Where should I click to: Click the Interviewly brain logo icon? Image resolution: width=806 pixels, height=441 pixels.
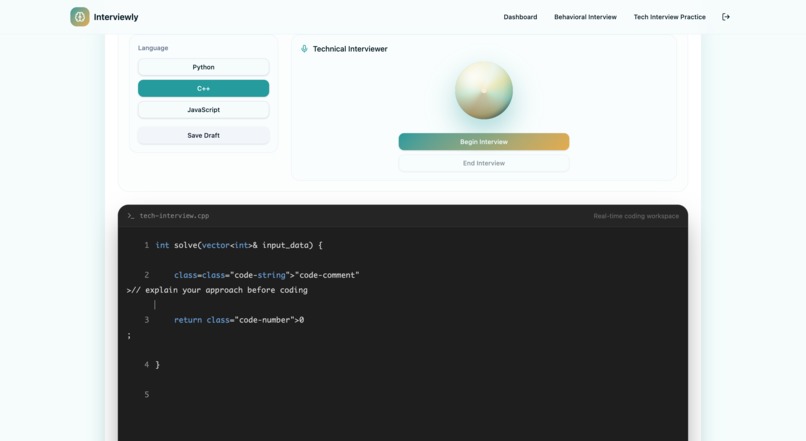coord(80,17)
